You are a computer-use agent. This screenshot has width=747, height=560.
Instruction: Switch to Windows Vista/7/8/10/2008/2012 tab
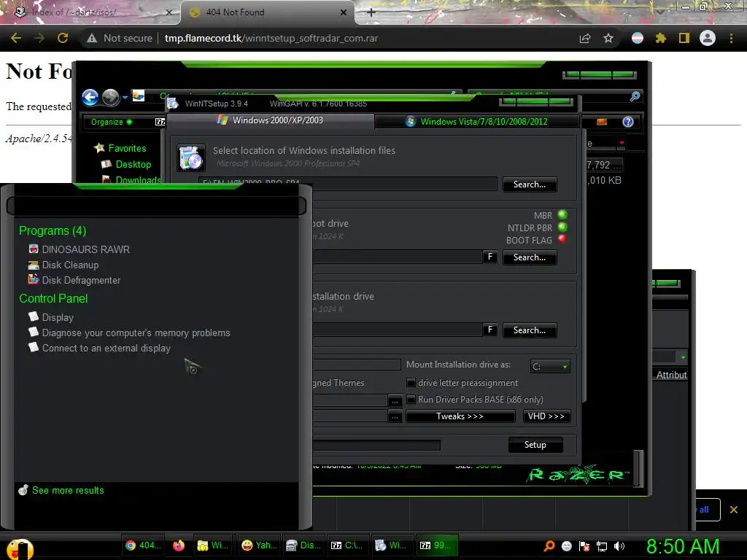tap(477, 122)
